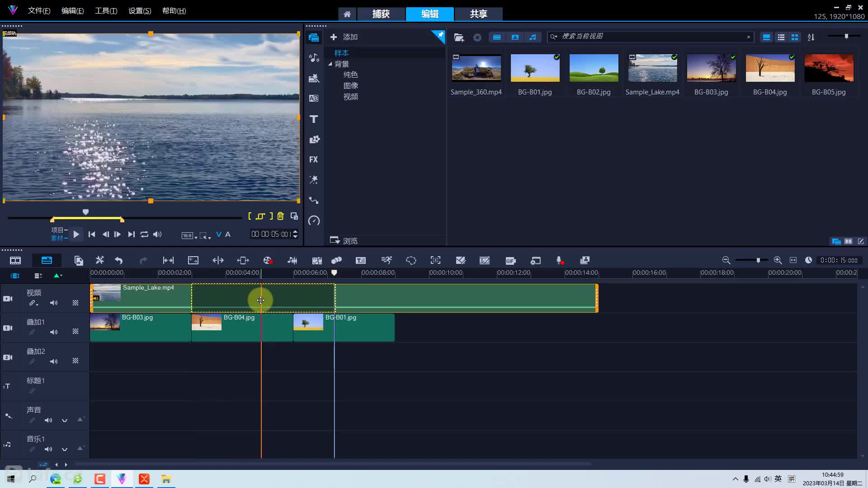
Task: Open the search options dropdown
Action: pos(553,37)
